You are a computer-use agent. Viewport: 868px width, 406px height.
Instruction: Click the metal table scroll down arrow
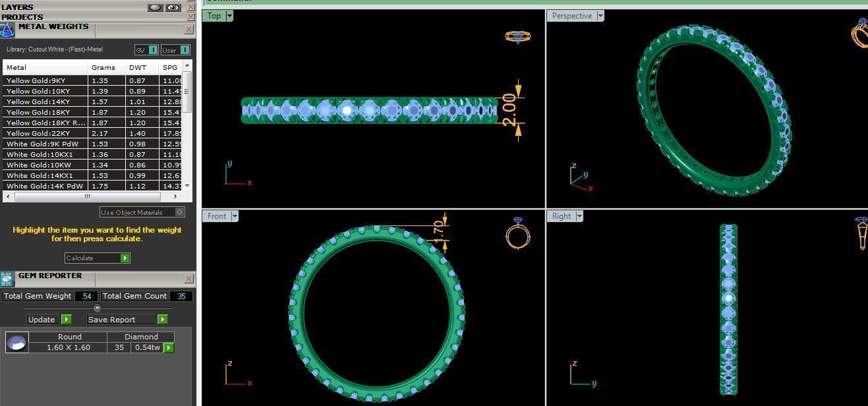[x=188, y=187]
